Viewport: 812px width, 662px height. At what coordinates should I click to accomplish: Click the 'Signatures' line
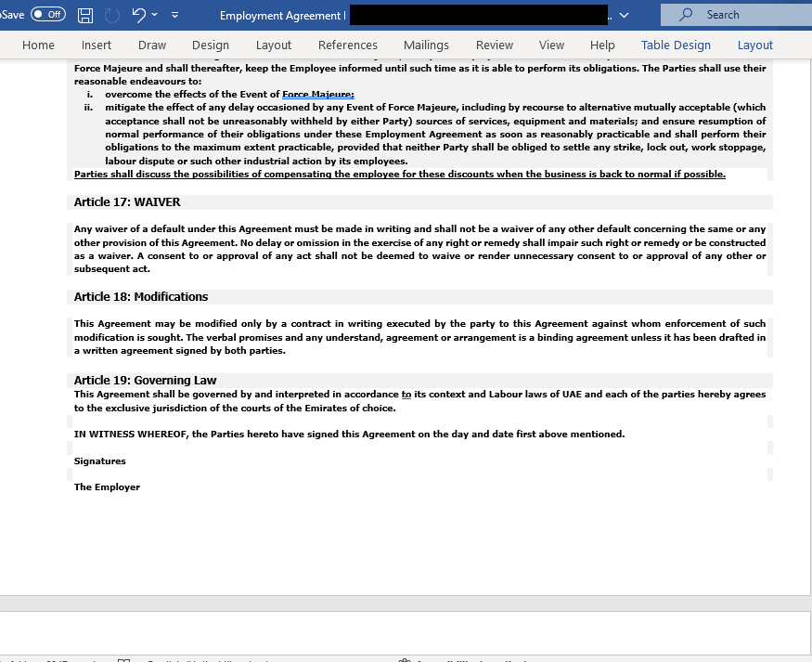click(100, 461)
